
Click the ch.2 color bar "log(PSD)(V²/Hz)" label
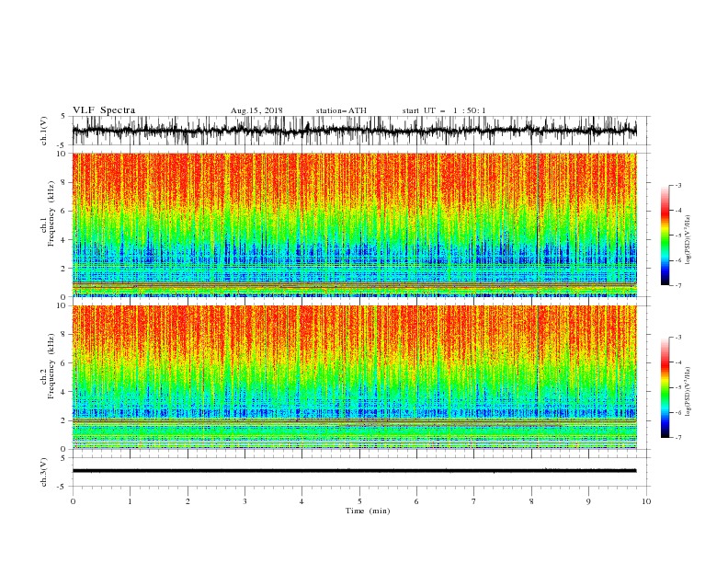click(688, 392)
